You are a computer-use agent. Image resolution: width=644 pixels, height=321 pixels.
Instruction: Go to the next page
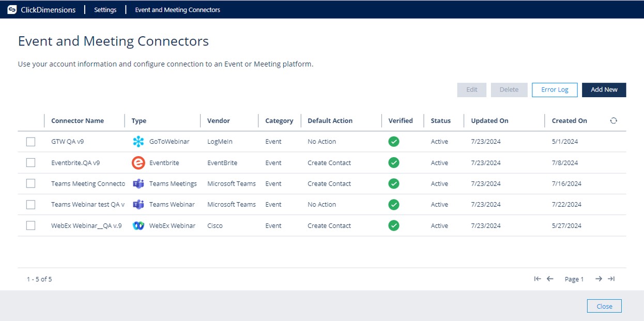599,279
